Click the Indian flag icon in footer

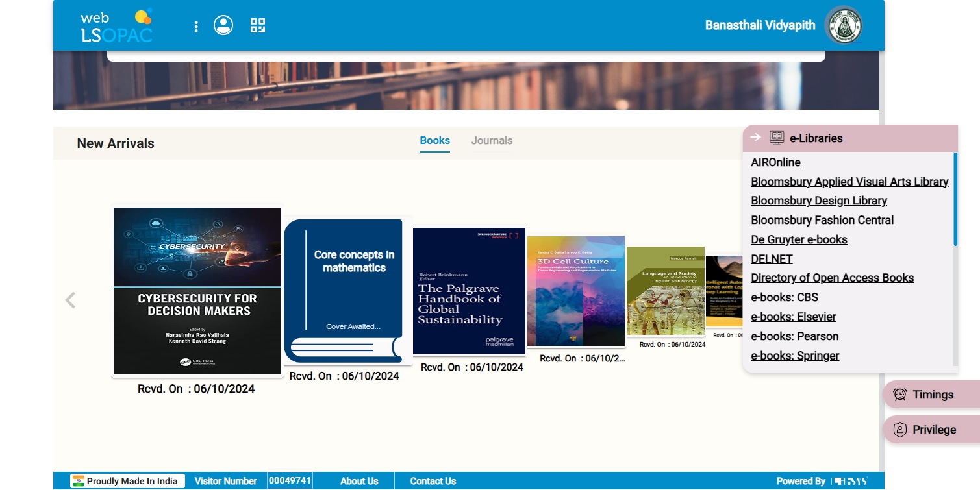(79, 481)
